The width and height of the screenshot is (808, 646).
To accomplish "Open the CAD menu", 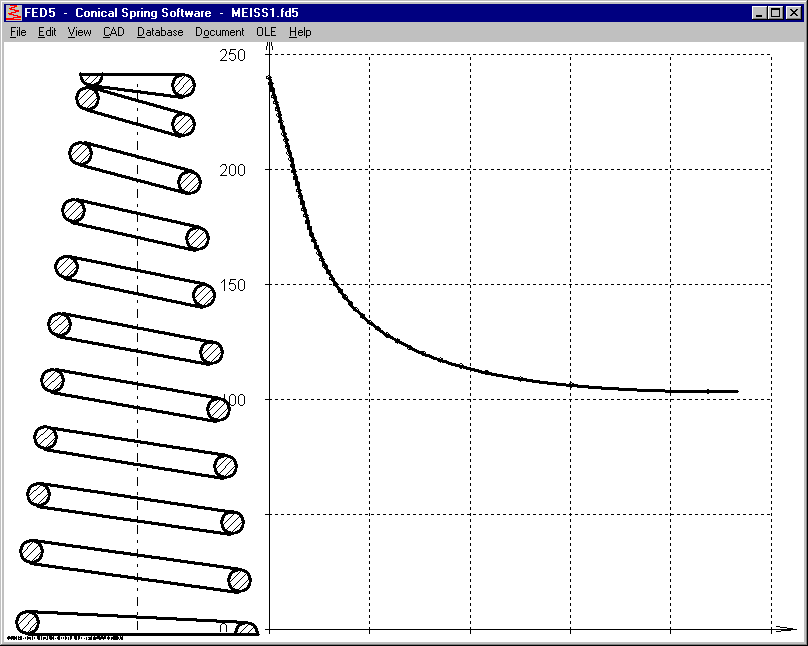I will (x=113, y=32).
